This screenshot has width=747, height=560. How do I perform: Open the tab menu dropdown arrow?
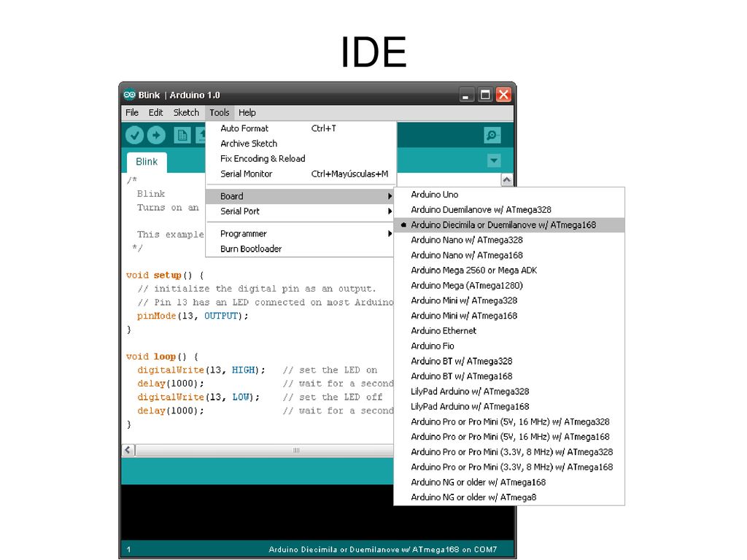coord(494,160)
